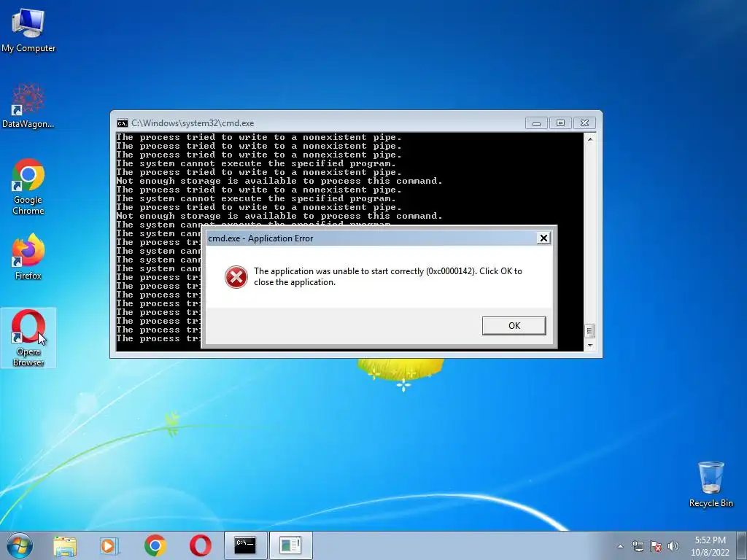Screen dimensions: 747x560
Task: Click the cmd.exe title bar path text
Action: click(x=193, y=123)
